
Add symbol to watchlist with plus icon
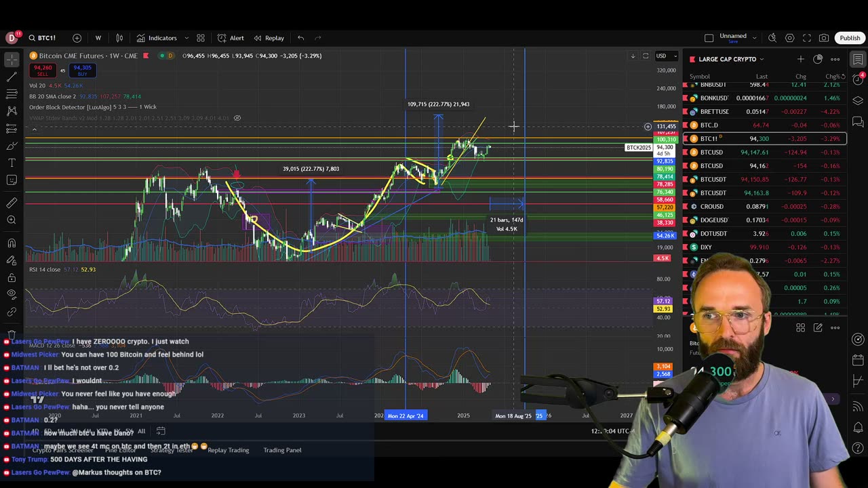tap(800, 59)
